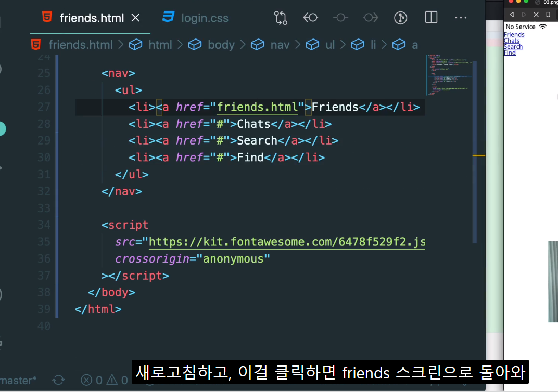
Task: Click the Friends link in browser preview
Action: pyautogui.click(x=514, y=34)
